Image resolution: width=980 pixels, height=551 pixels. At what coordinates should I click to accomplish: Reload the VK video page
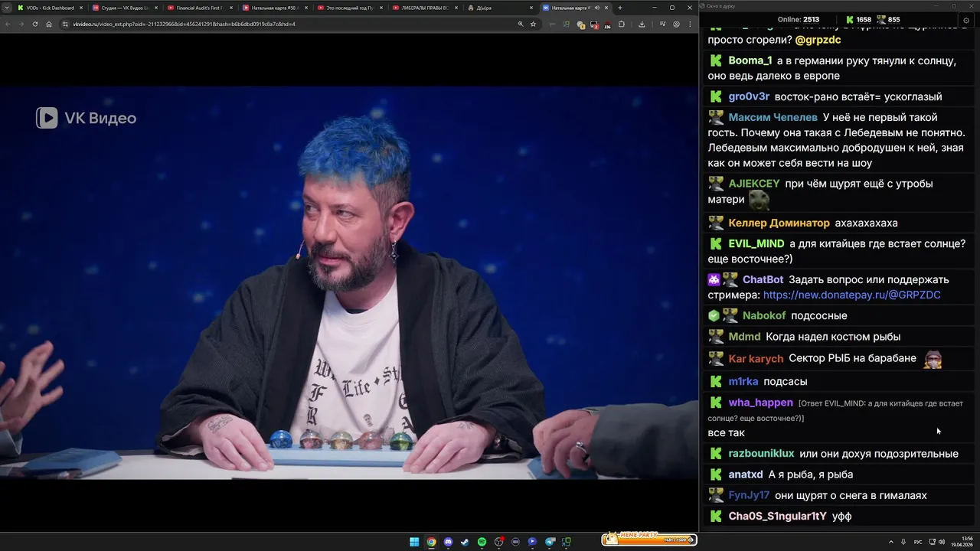pos(35,24)
